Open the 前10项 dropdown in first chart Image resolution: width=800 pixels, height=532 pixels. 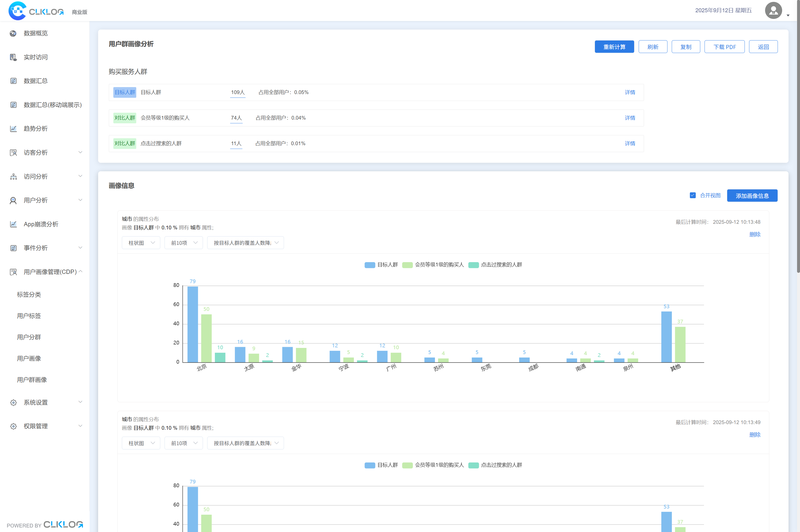coord(184,243)
